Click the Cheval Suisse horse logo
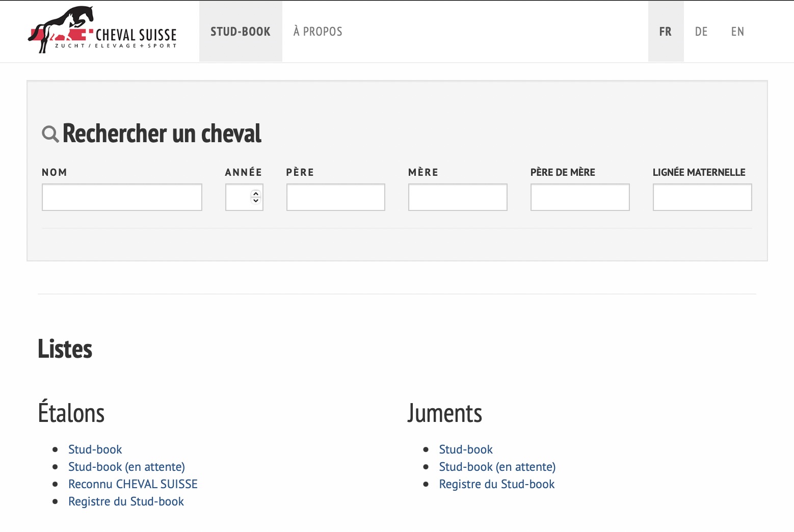 pos(102,31)
